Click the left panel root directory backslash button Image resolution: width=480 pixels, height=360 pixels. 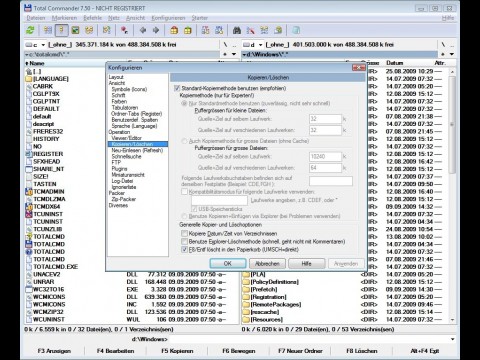(225, 44)
